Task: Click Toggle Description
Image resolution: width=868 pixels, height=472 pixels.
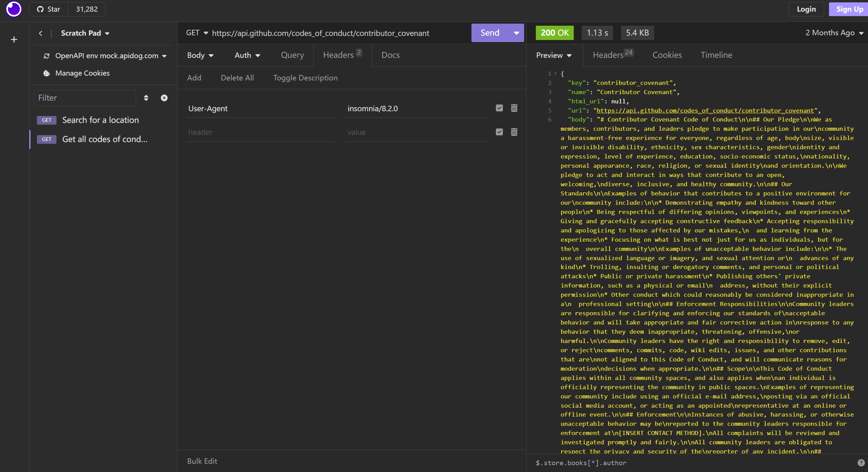Action: tap(305, 78)
